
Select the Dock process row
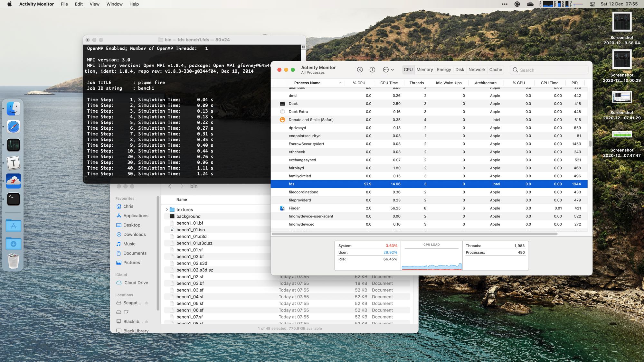pos(429,104)
